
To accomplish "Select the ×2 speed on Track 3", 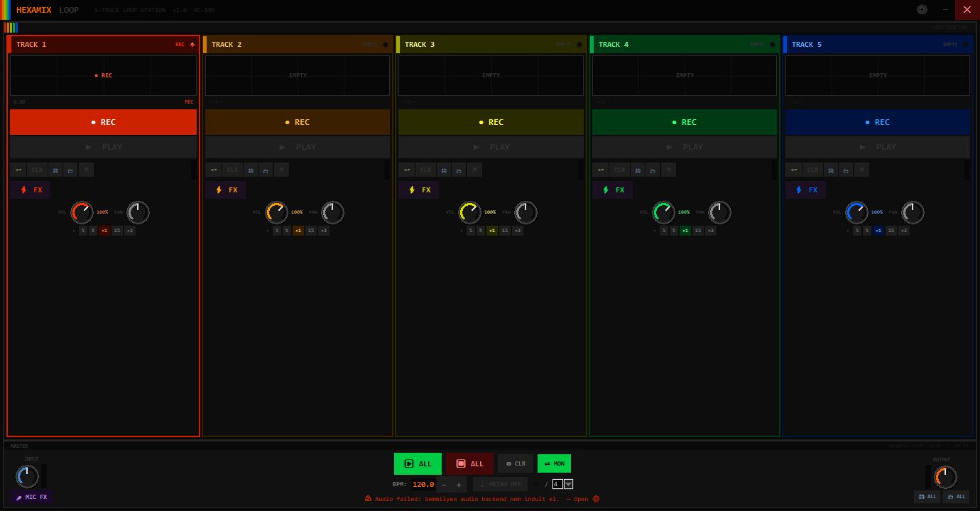I will pos(518,231).
